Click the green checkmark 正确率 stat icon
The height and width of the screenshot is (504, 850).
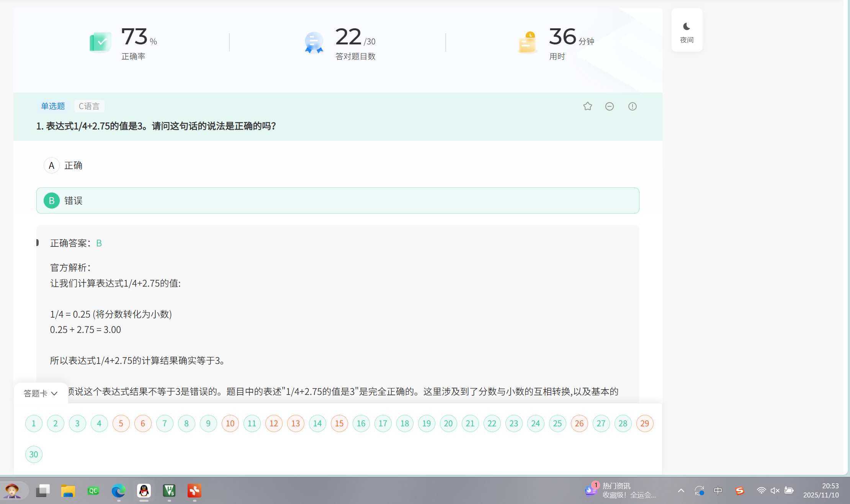coord(100,41)
